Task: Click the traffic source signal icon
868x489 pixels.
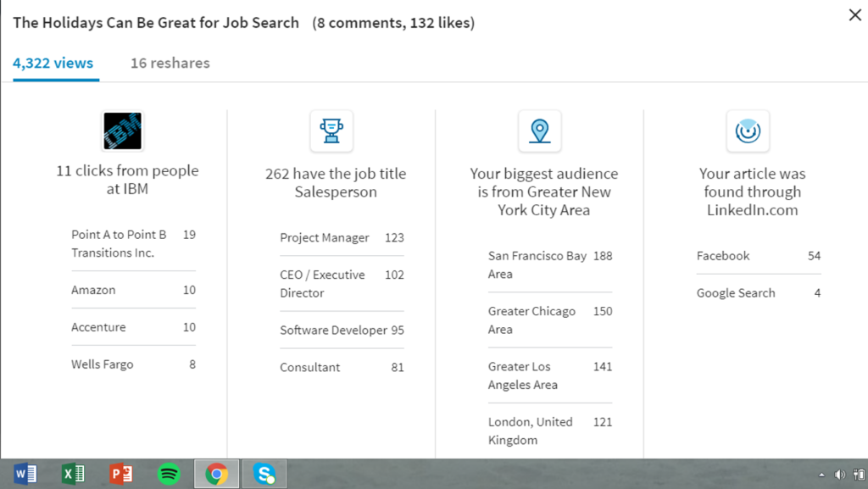Action: [748, 131]
